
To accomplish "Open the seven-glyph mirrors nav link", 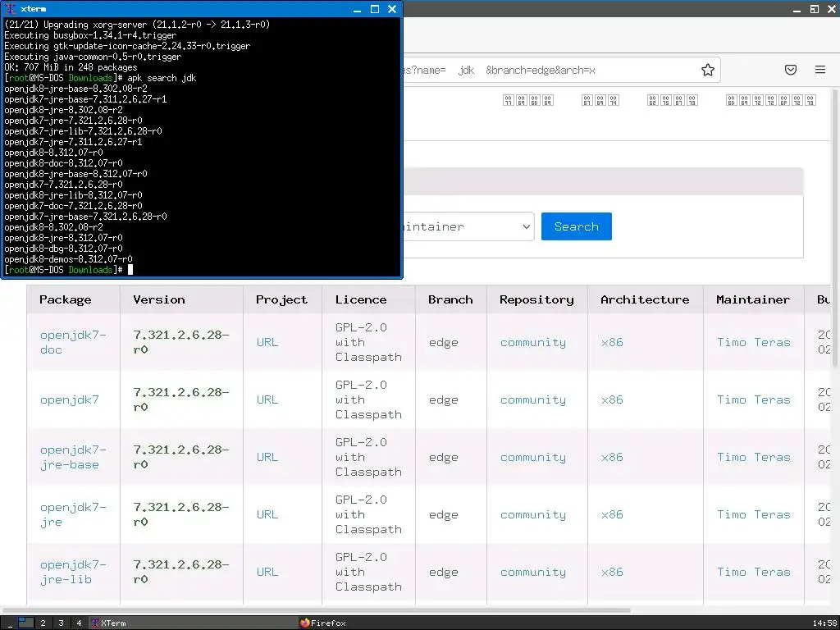I will (771, 100).
